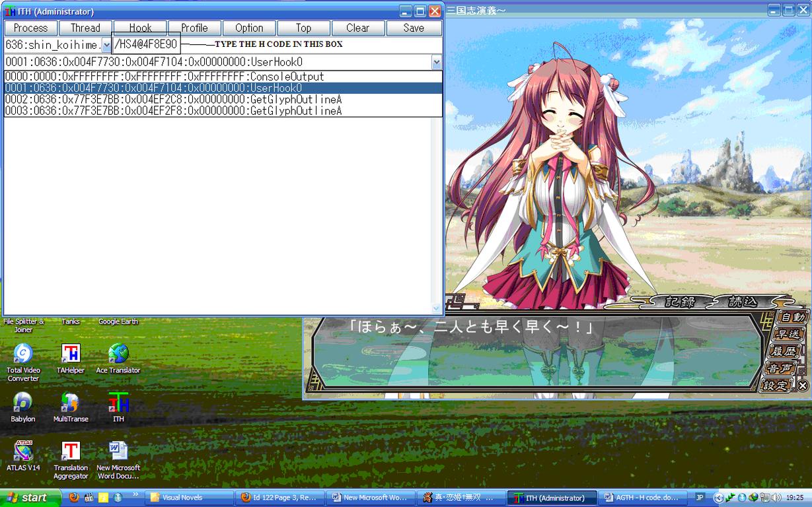Image resolution: width=812 pixels, height=507 pixels.
Task: Select ConsoleOutput thread entry in list
Action: pyautogui.click(x=165, y=77)
